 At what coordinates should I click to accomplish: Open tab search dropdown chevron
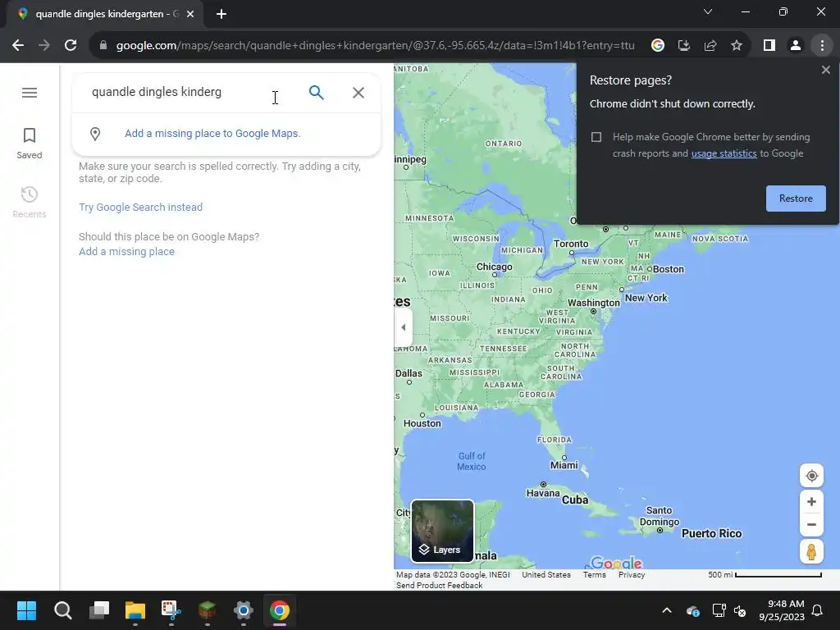(708, 11)
